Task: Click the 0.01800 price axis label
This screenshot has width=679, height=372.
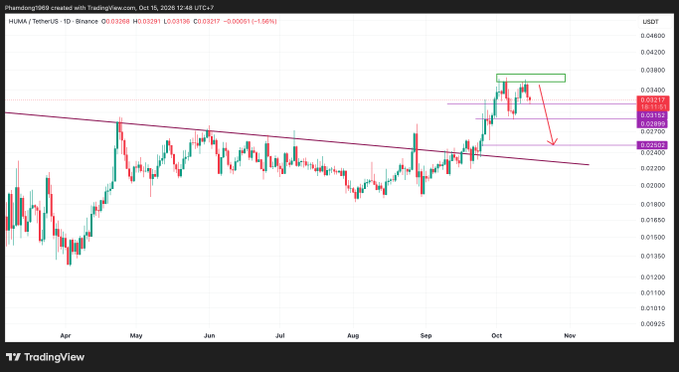Action: click(x=653, y=204)
